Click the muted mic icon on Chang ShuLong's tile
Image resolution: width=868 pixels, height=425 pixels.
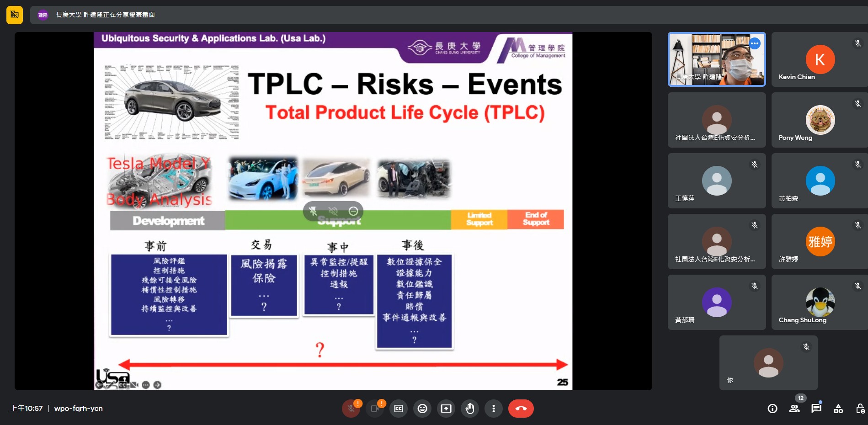(858, 286)
